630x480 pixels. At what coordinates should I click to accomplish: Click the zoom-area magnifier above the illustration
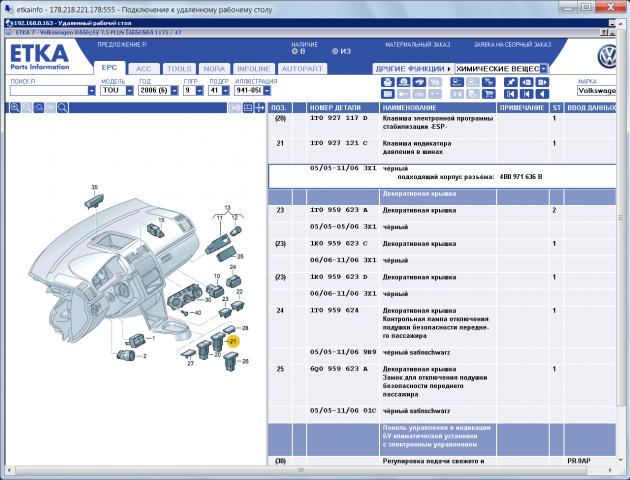click(39, 108)
